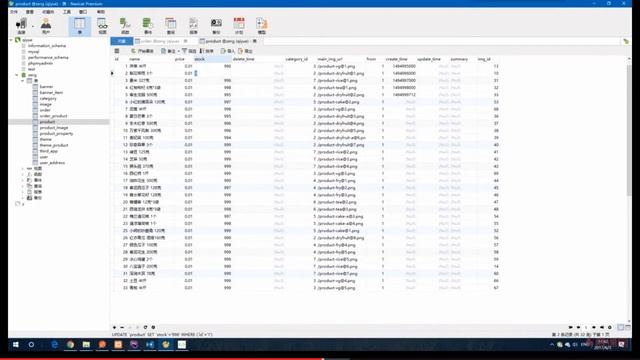Select the Schedule (计划) calendar toolbar icon

pyautogui.click(x=239, y=26)
